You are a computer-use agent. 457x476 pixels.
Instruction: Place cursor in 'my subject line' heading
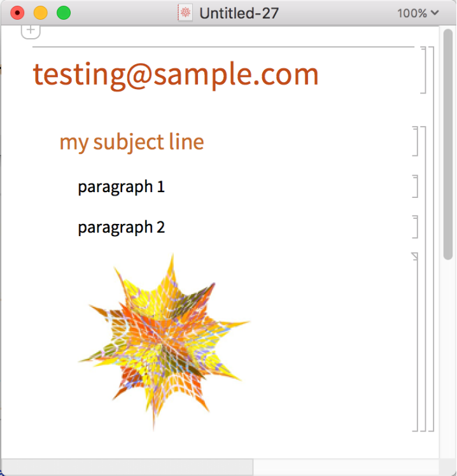(x=132, y=142)
